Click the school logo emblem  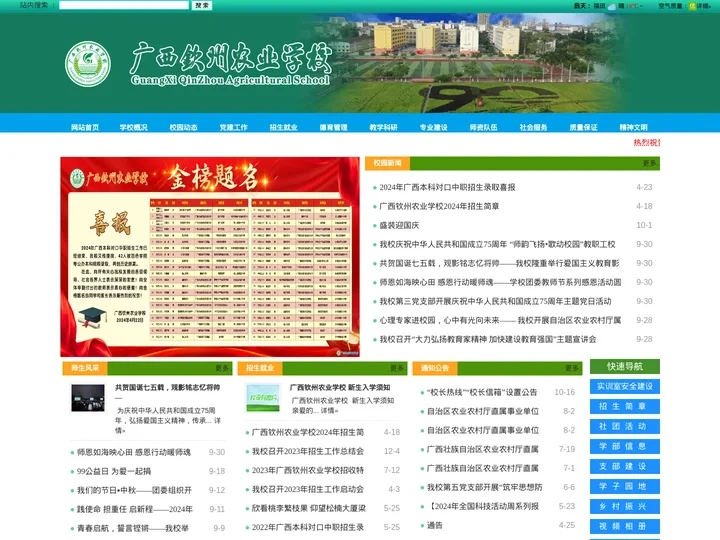coord(88,64)
